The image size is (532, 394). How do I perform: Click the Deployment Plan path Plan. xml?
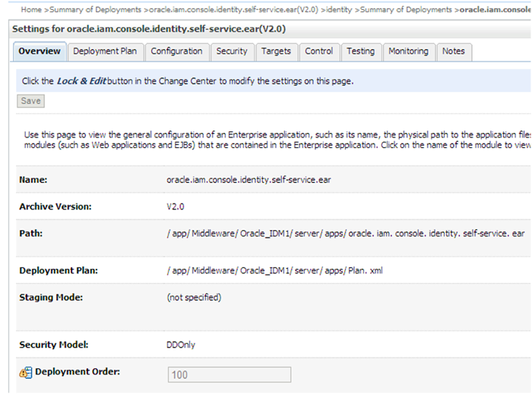pyautogui.click(x=275, y=271)
